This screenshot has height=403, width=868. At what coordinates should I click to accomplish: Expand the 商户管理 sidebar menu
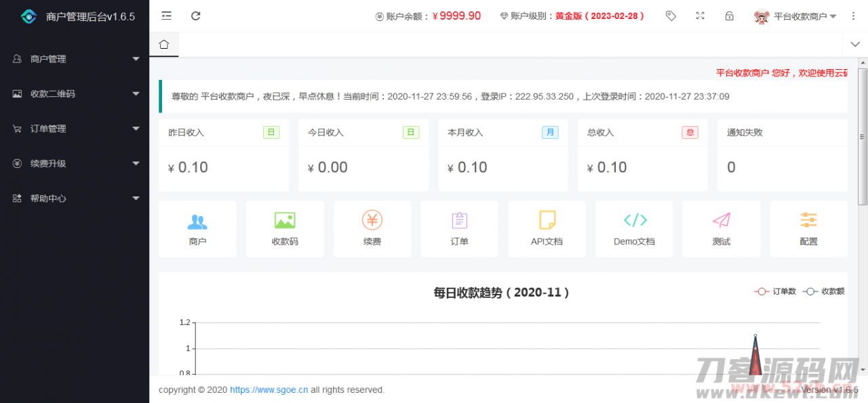[x=75, y=59]
